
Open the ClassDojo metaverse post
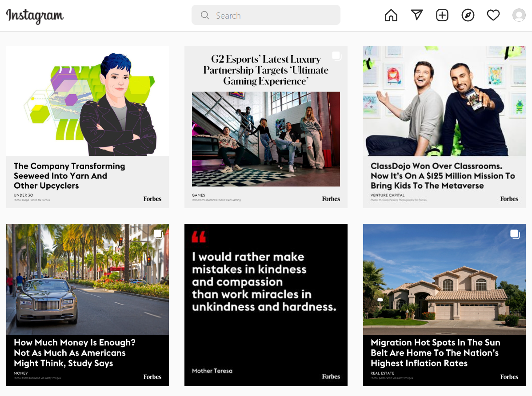[444, 127]
